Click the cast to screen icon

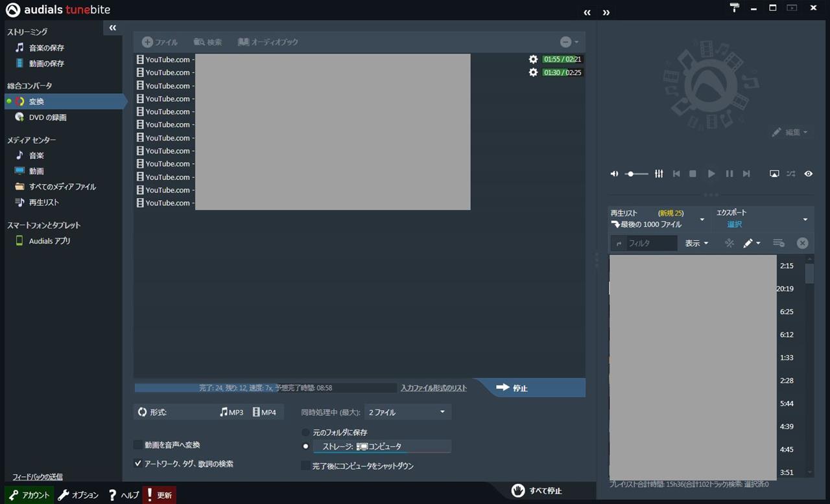click(x=774, y=174)
